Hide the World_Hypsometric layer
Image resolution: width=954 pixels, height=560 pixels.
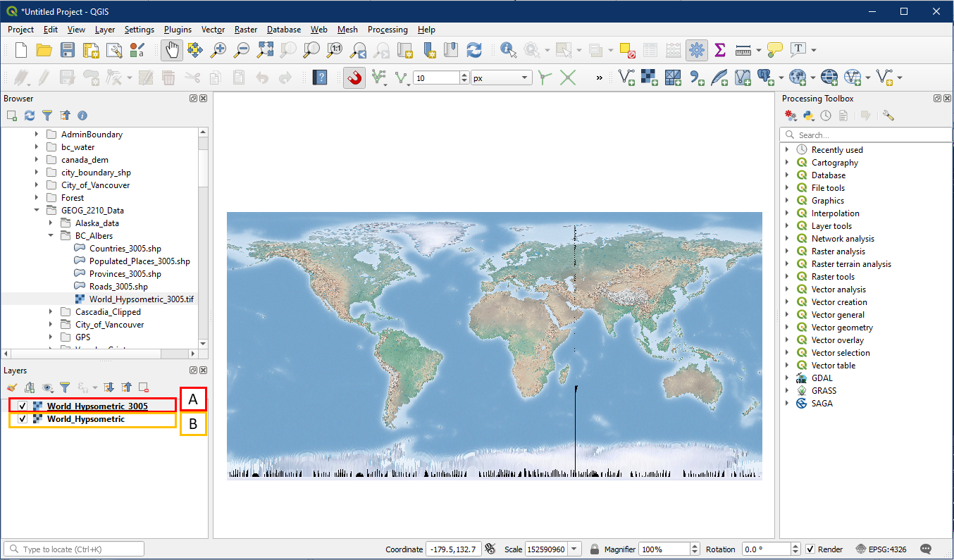[23, 419]
